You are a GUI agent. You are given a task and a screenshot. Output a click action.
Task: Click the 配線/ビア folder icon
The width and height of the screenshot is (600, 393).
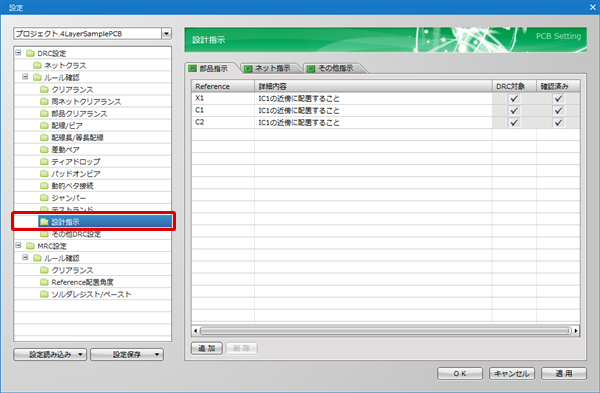44,126
